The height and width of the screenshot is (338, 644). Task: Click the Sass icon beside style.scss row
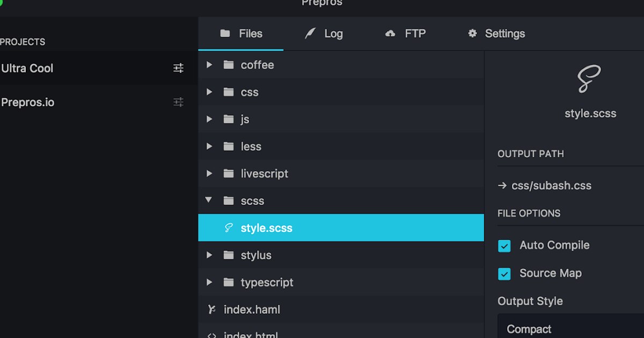click(229, 228)
